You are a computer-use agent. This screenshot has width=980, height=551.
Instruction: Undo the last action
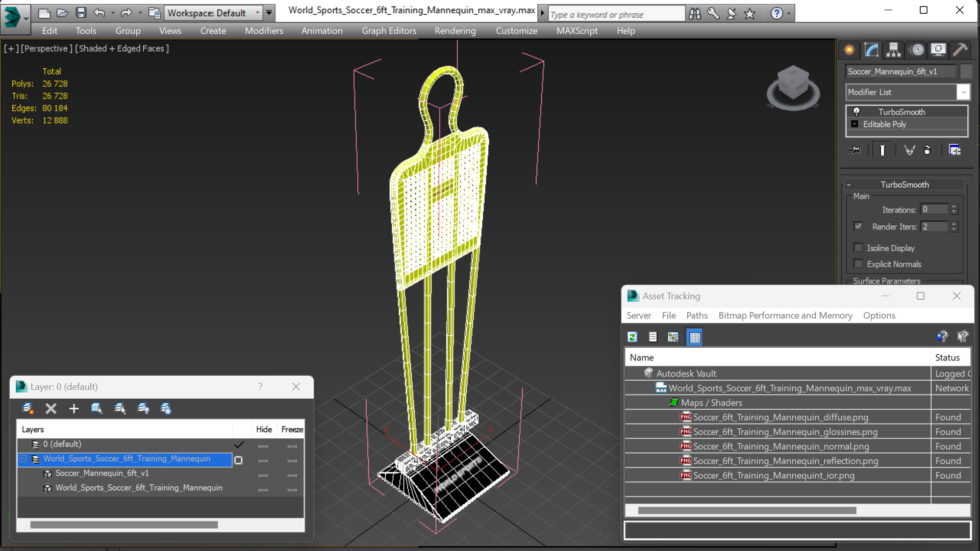[x=99, y=13]
